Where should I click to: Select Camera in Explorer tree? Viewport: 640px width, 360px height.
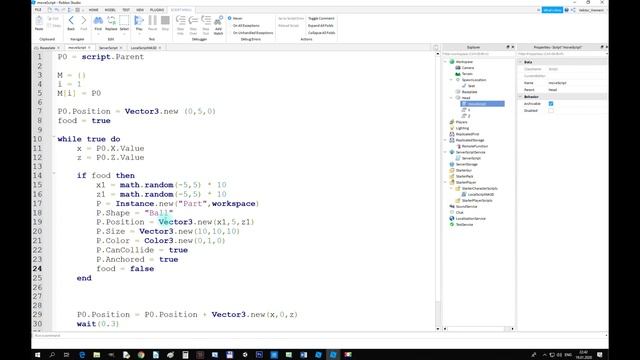pyautogui.click(x=468, y=68)
